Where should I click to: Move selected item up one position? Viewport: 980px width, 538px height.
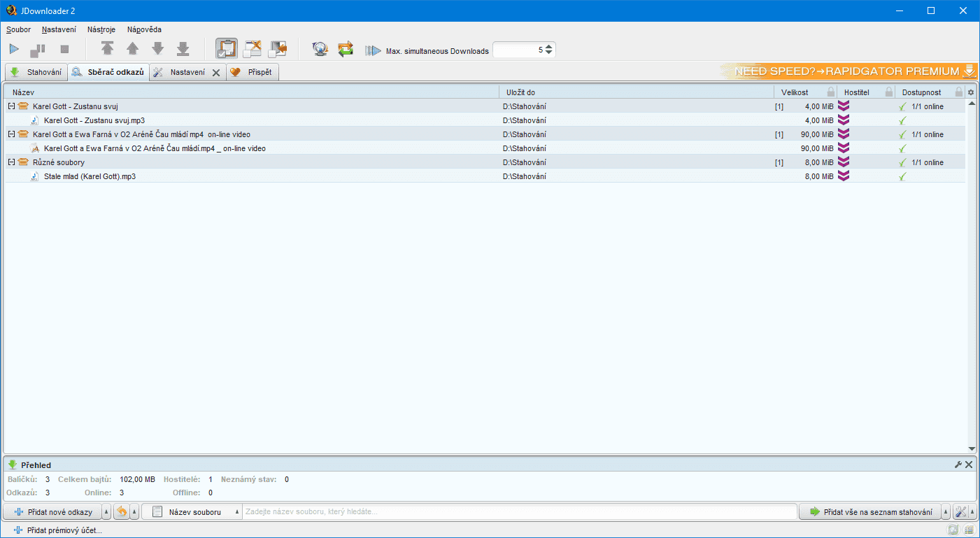pyautogui.click(x=132, y=49)
